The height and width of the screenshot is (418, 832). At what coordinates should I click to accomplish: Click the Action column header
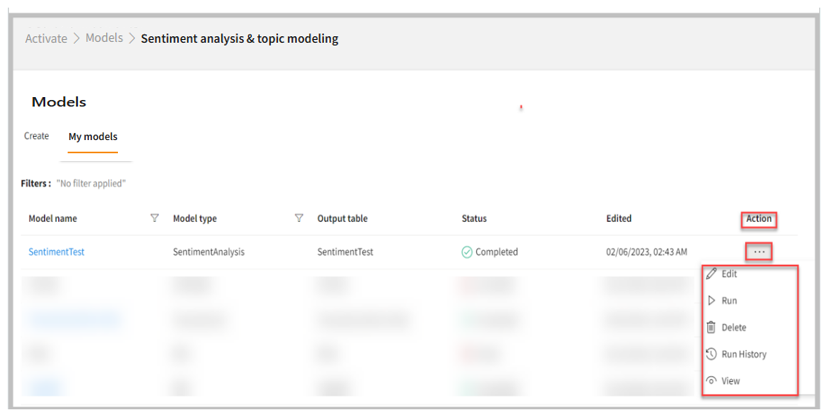coord(758,219)
